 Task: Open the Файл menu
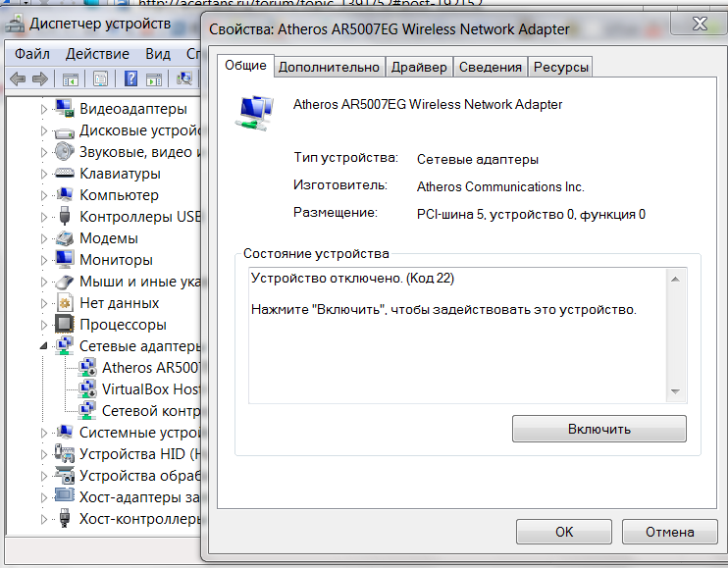tap(32, 54)
